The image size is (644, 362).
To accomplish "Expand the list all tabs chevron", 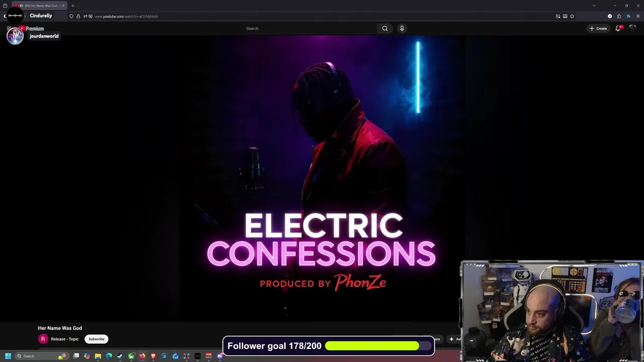I will pyautogui.click(x=594, y=6).
